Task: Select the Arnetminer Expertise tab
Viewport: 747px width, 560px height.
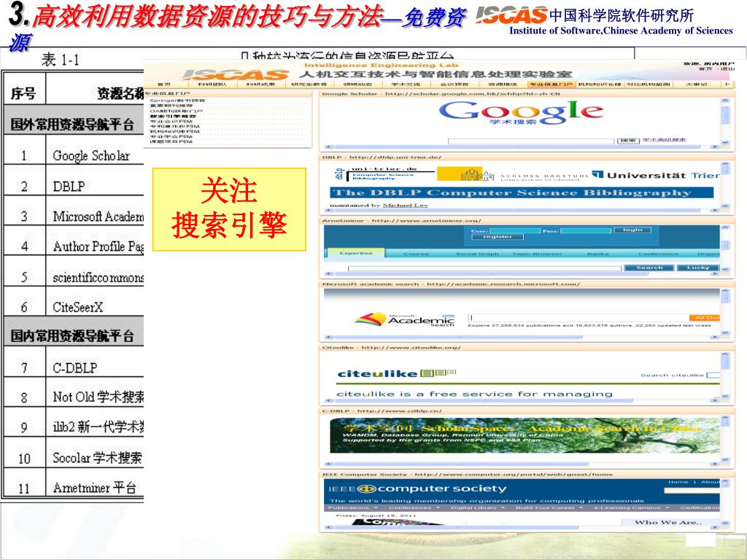Action: [x=356, y=253]
